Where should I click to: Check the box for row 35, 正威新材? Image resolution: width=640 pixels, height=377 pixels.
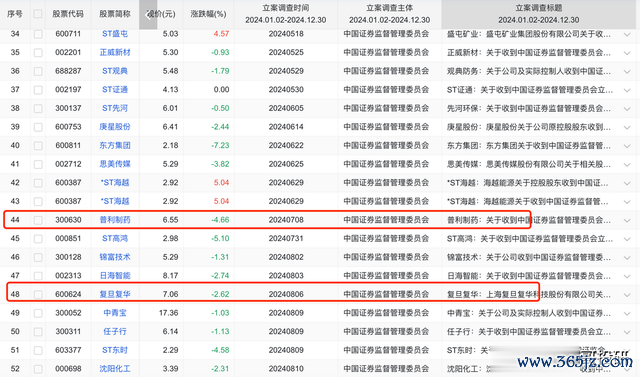[x=38, y=53]
